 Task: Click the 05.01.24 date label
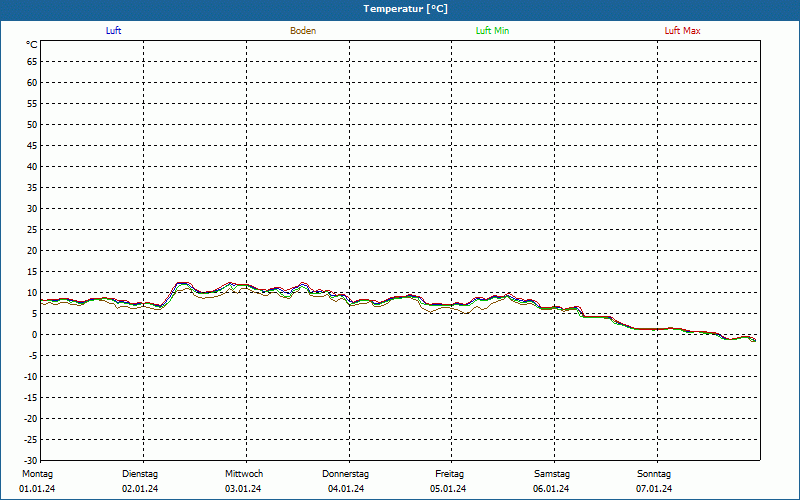[x=448, y=489]
